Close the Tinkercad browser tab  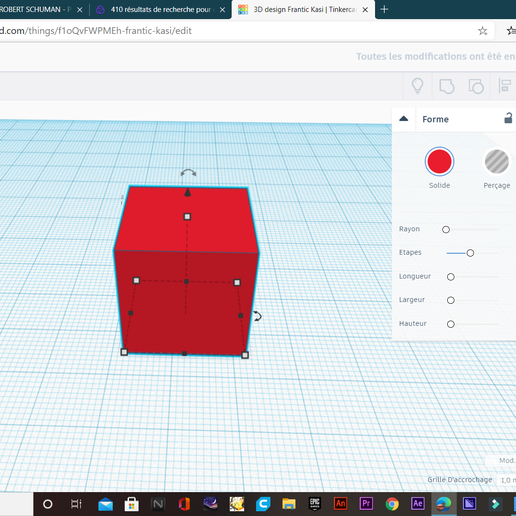[365, 10]
